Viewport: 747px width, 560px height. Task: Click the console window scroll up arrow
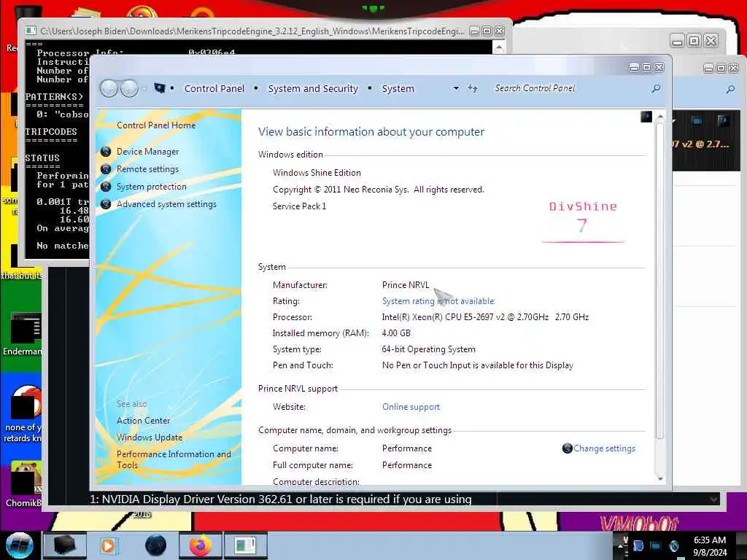[499, 47]
